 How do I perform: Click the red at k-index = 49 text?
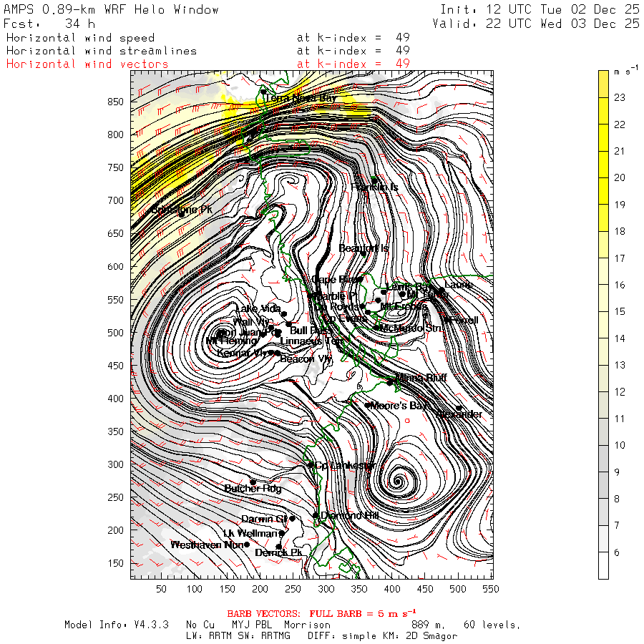(x=353, y=64)
